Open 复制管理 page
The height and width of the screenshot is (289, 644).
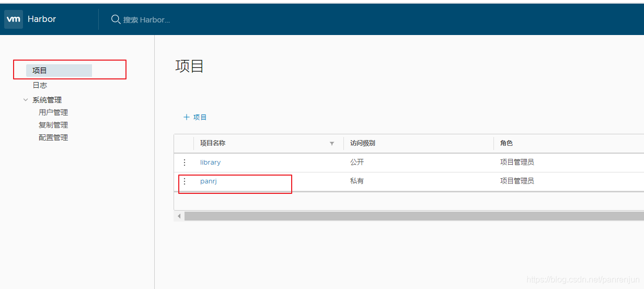(x=53, y=125)
